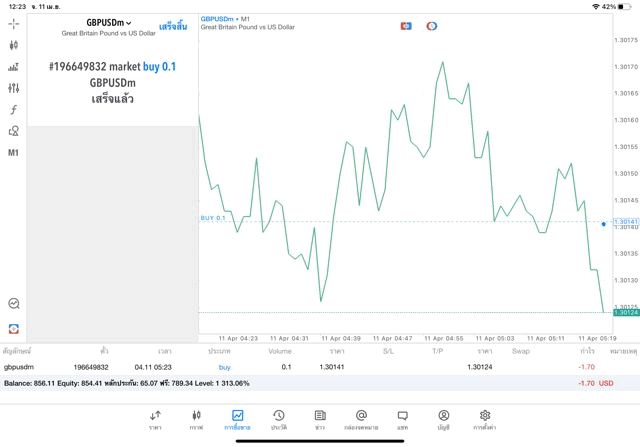
Task: Open the บัญชี account tab
Action: pos(444,420)
